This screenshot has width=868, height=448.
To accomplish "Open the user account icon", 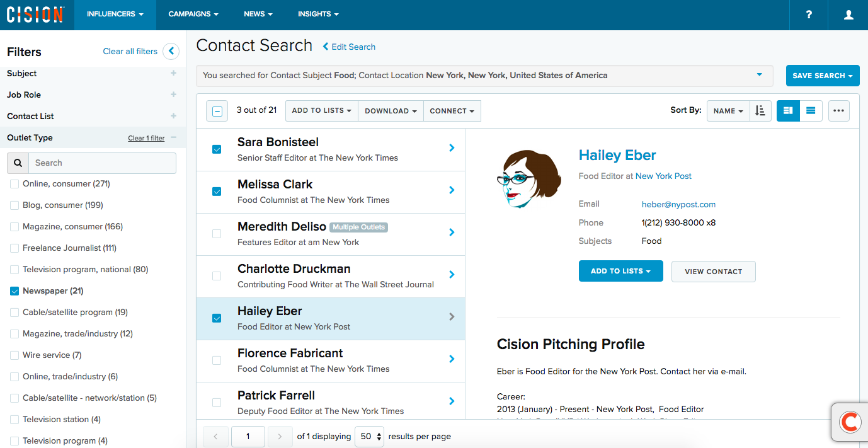I will point(848,14).
